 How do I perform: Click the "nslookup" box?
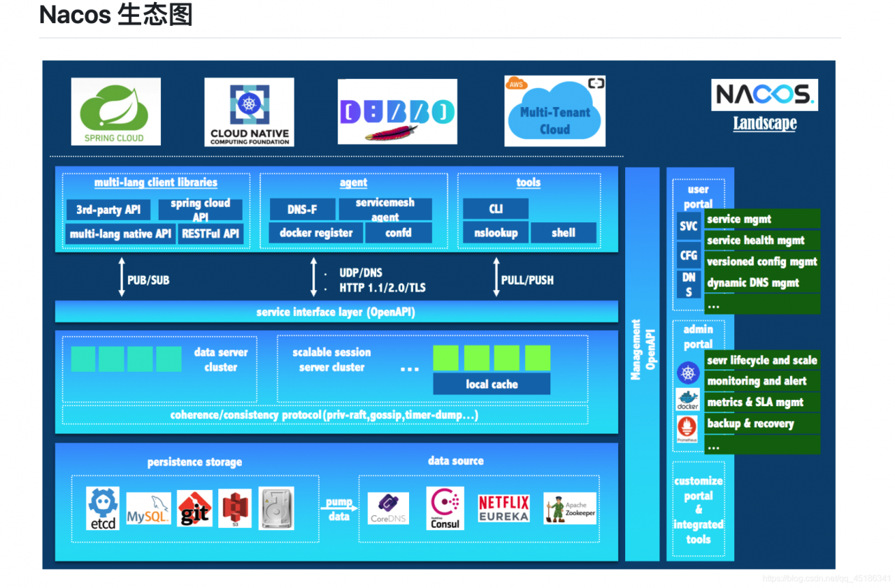(496, 233)
